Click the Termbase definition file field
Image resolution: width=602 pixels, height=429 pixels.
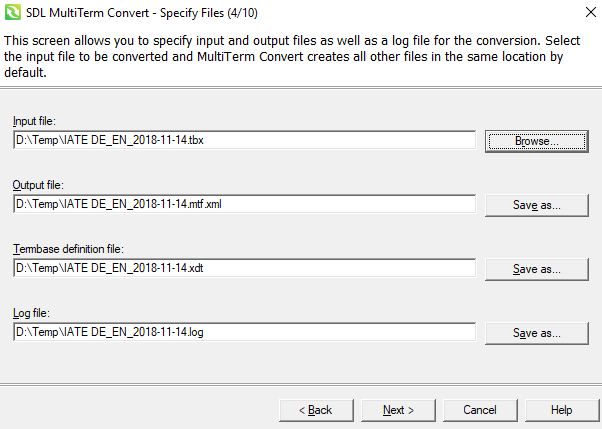245,268
